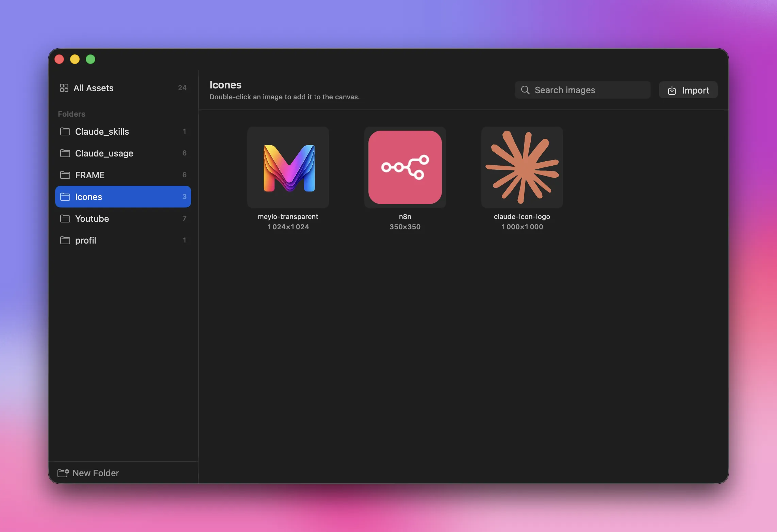
Task: Click the Icones folder icon
Action: pyautogui.click(x=65, y=197)
